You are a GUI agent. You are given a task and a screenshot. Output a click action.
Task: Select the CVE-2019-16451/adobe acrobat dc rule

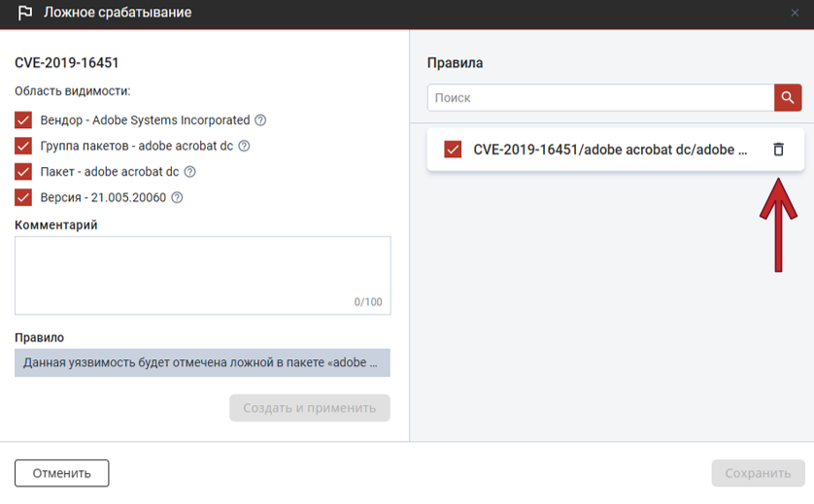(610, 150)
